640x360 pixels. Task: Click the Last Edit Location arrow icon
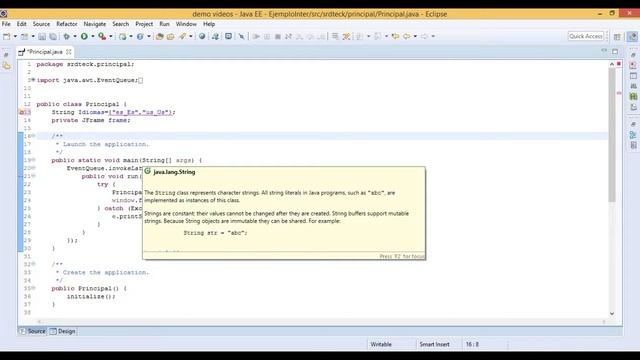[x=395, y=36]
